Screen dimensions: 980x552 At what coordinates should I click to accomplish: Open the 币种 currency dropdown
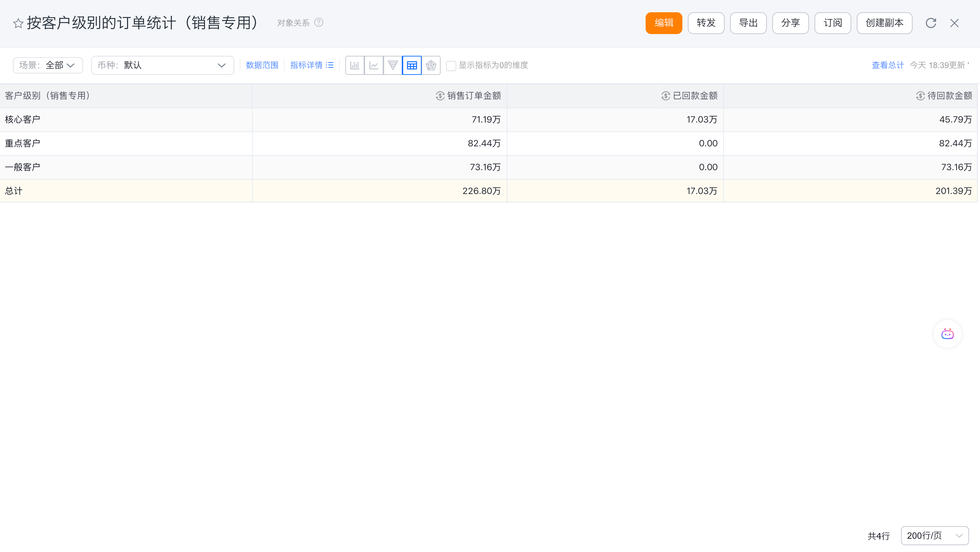tap(162, 65)
